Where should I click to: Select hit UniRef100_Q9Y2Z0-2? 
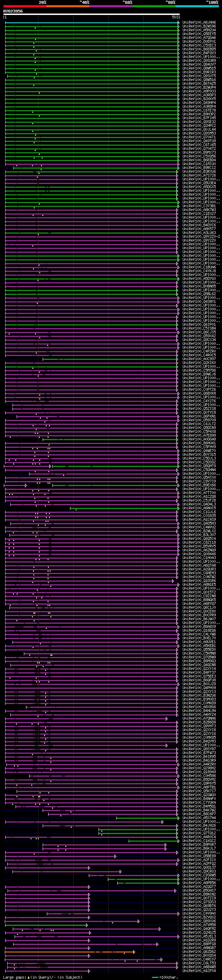[x=201, y=237]
